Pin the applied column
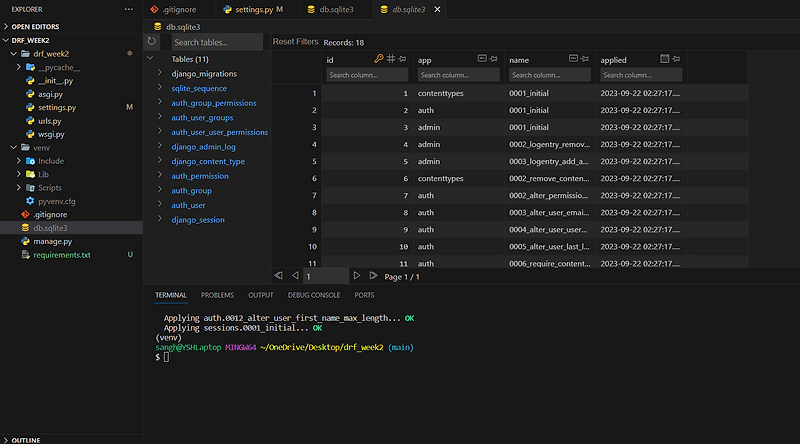 point(678,59)
